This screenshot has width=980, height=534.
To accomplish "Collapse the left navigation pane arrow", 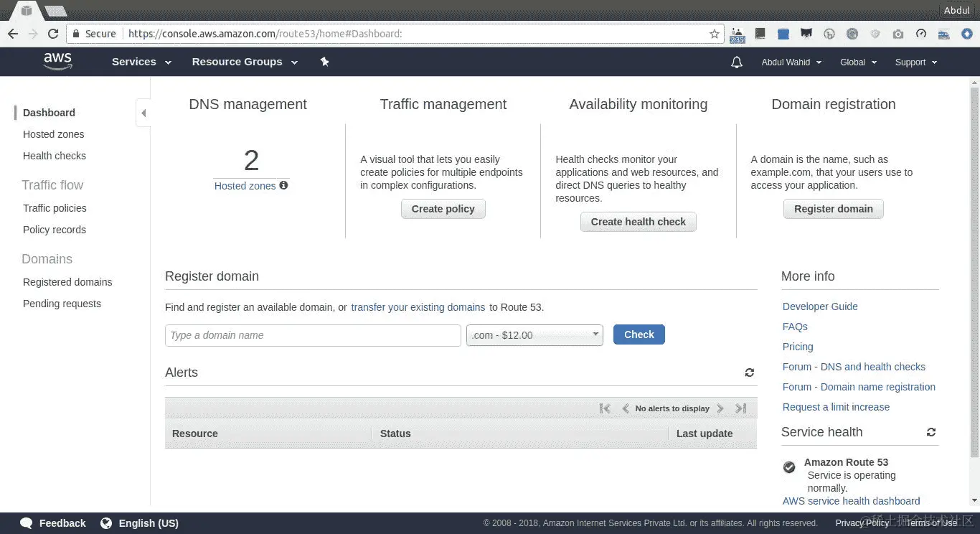I will [143, 113].
